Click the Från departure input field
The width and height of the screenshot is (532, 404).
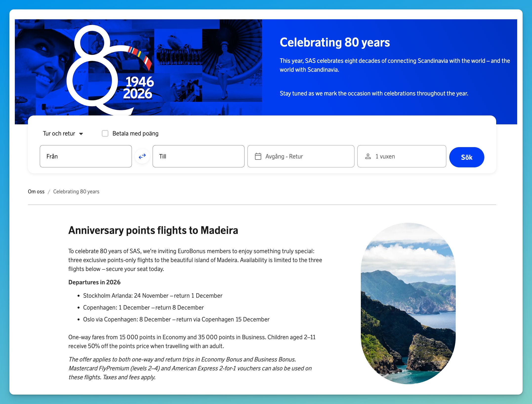(86, 156)
